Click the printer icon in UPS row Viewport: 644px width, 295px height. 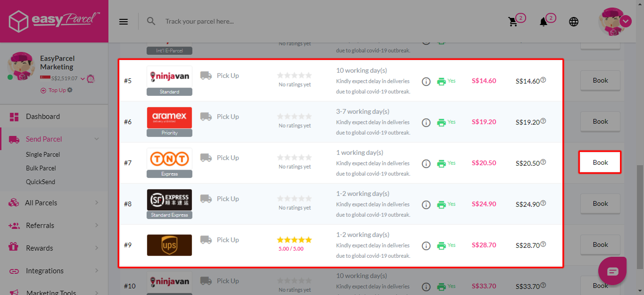click(x=441, y=245)
